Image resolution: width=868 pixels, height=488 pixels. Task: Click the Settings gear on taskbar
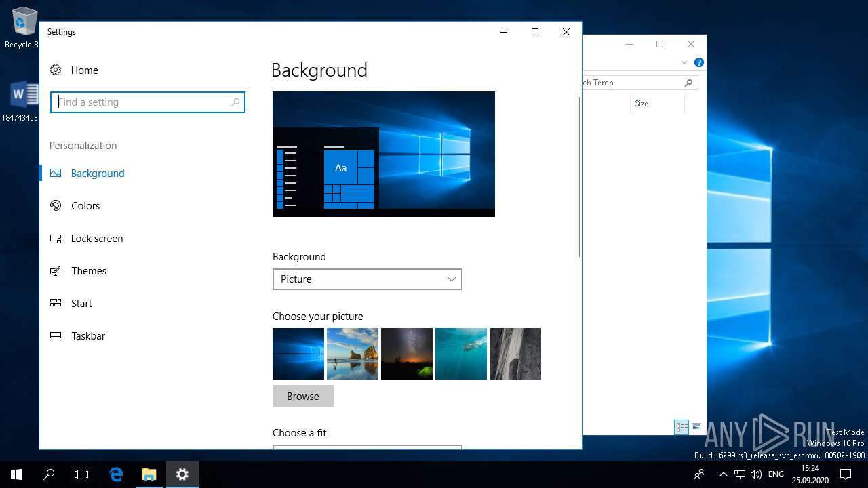[x=182, y=474]
